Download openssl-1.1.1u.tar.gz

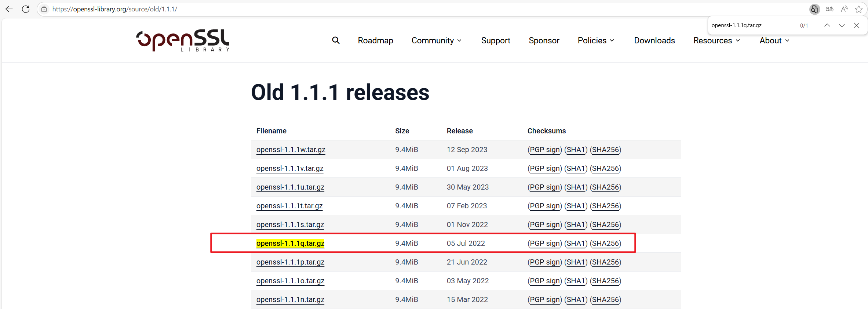click(290, 187)
